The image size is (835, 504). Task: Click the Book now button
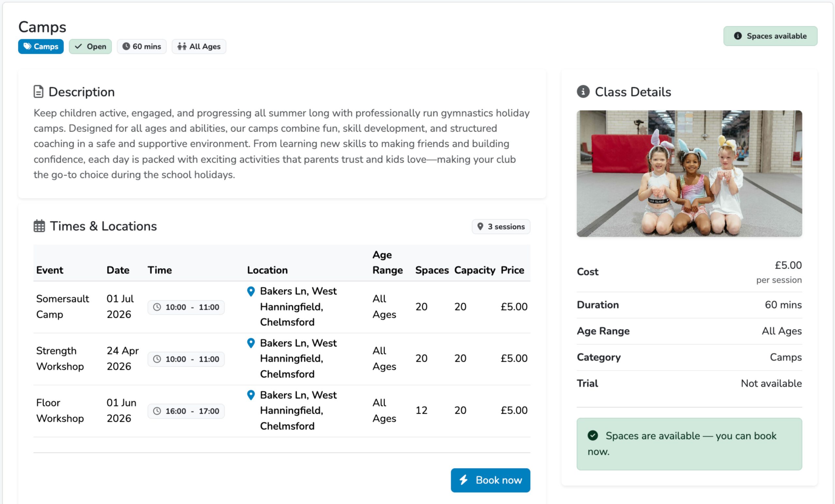pos(490,480)
